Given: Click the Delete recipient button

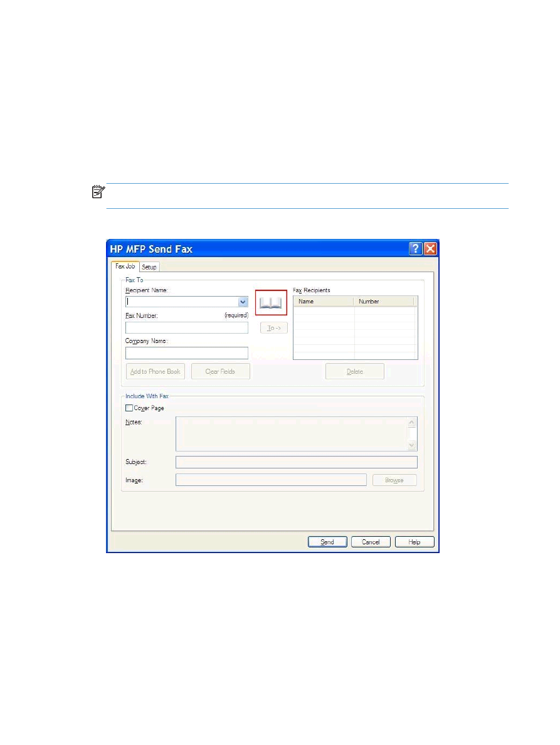Looking at the screenshot, I should tap(355, 371).
